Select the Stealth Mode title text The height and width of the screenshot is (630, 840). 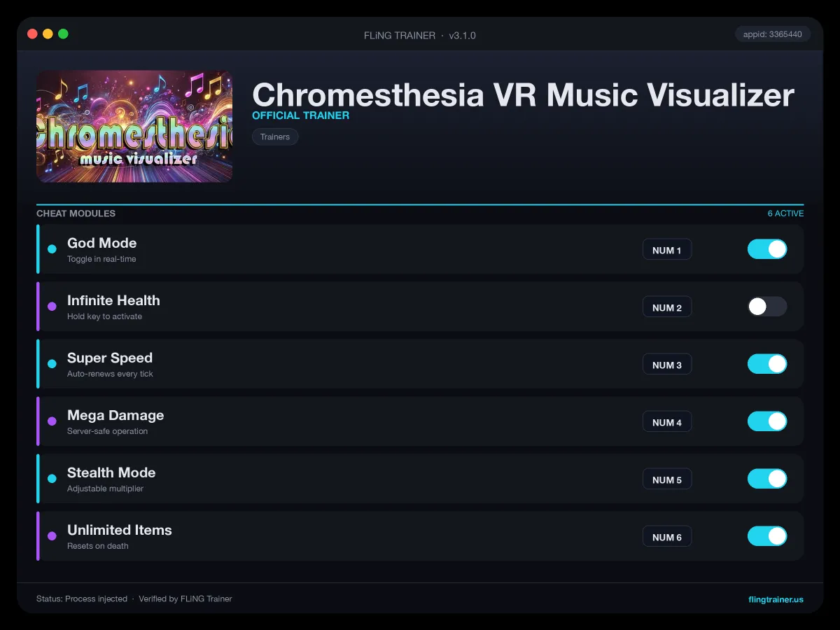click(111, 472)
